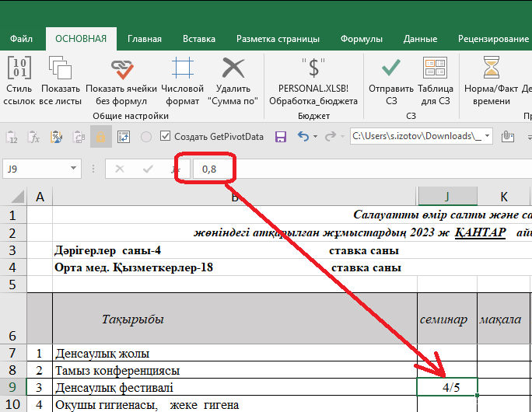Click paste formulas fx icon in toolbar
The height and width of the screenshot is (412, 532).
click(x=34, y=137)
